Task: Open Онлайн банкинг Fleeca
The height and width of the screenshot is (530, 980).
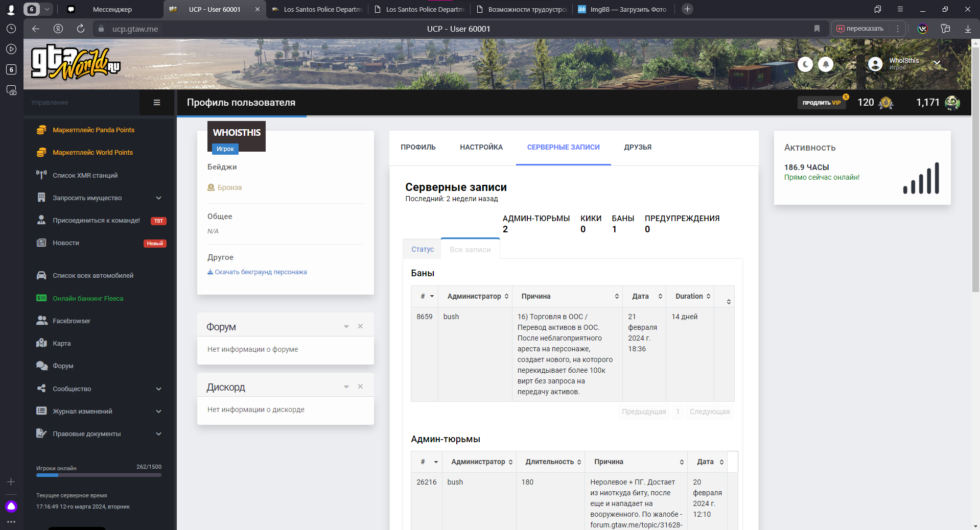Action: pyautogui.click(x=88, y=299)
